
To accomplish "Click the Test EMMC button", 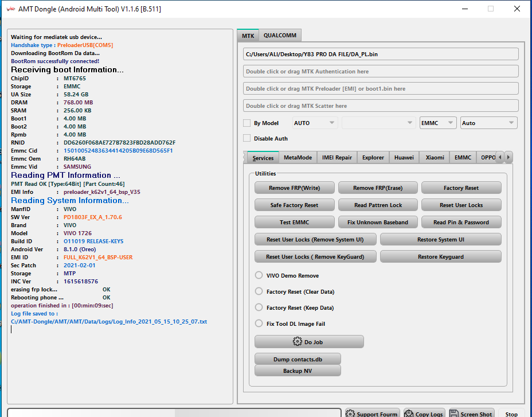I will click(x=295, y=222).
